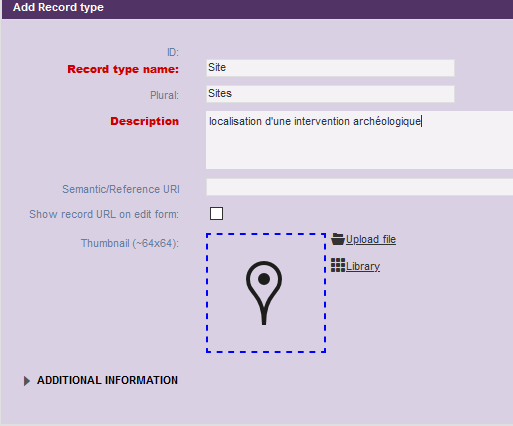Click the red Description label
The image size is (513, 426).
pyautogui.click(x=144, y=121)
